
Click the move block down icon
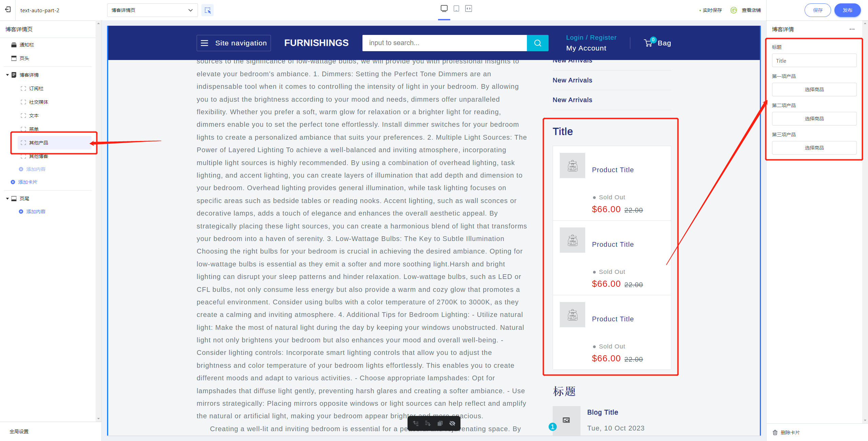[428, 423]
